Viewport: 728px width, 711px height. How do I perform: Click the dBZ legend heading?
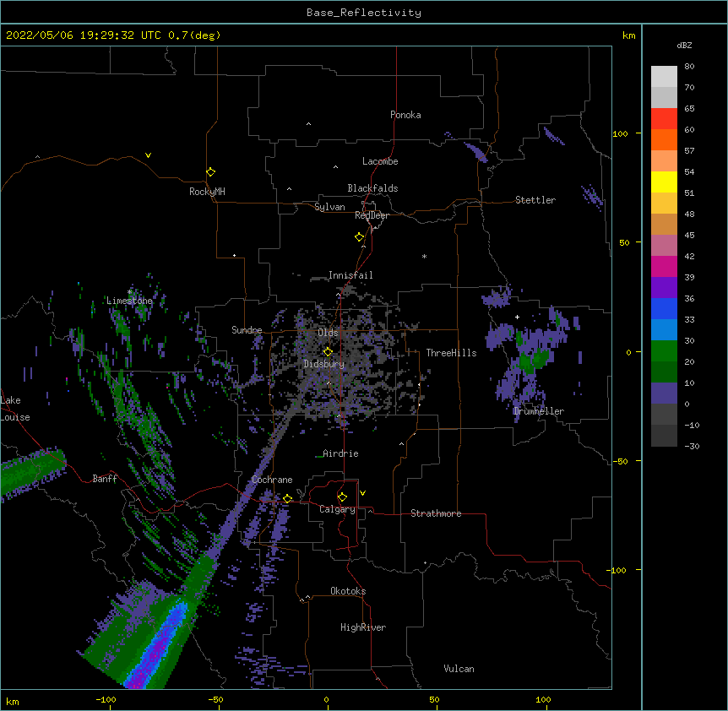(684, 45)
